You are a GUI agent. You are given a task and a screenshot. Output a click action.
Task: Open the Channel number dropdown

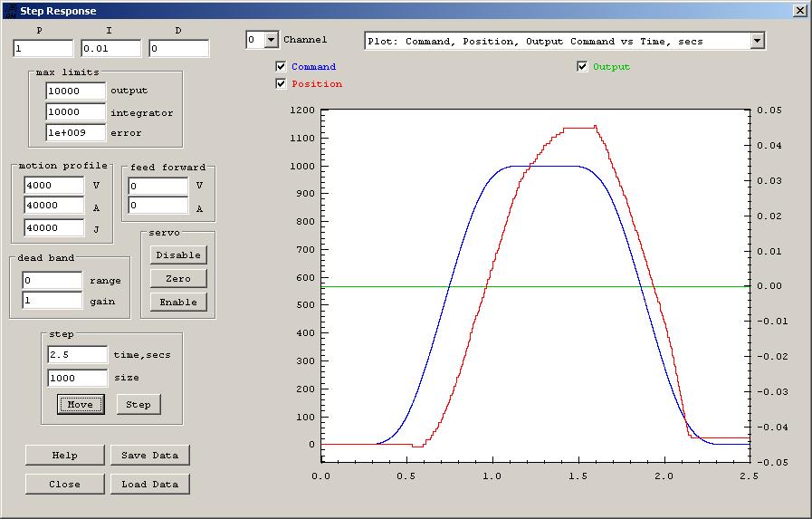[x=271, y=40]
